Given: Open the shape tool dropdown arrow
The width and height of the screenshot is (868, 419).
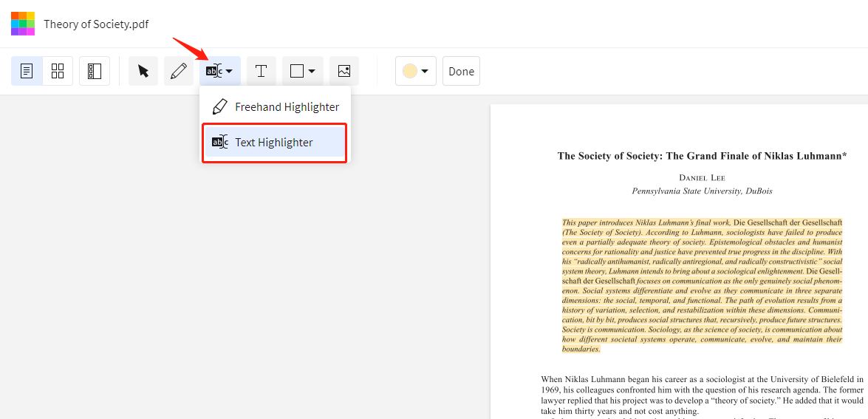Looking at the screenshot, I should point(312,72).
